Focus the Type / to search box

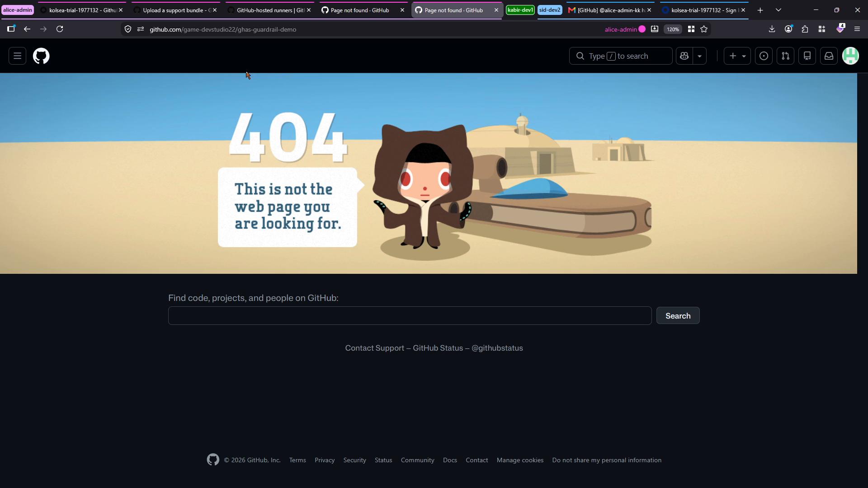(620, 56)
